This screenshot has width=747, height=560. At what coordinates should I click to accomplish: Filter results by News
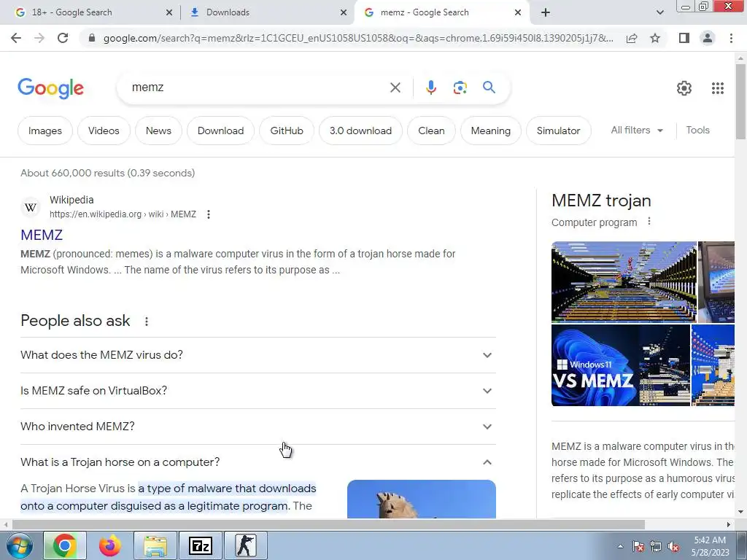tap(158, 131)
